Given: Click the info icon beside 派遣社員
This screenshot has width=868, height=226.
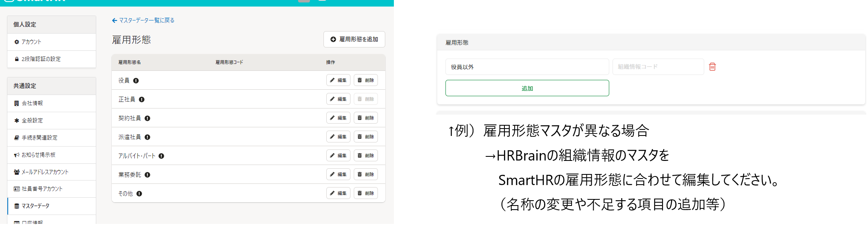Looking at the screenshot, I should pyautogui.click(x=147, y=137).
